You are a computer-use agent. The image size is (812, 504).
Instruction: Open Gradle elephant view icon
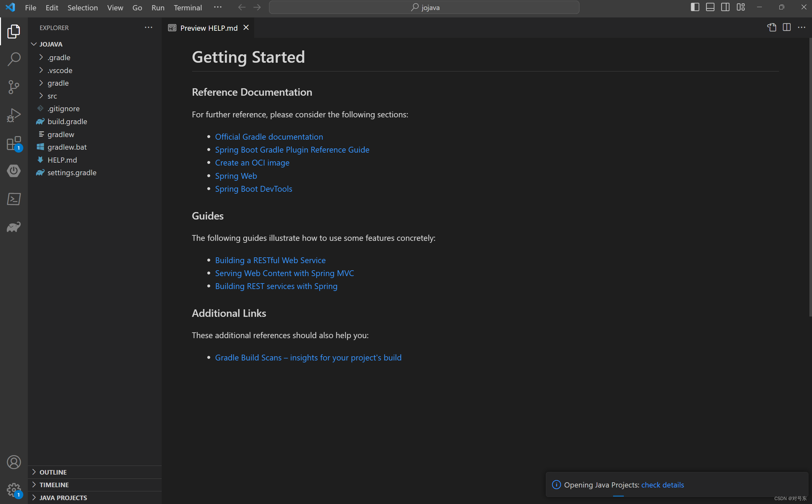pyautogui.click(x=14, y=227)
